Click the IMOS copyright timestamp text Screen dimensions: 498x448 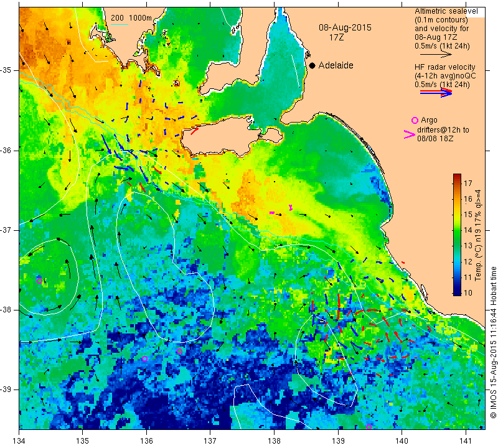[x=493, y=342]
